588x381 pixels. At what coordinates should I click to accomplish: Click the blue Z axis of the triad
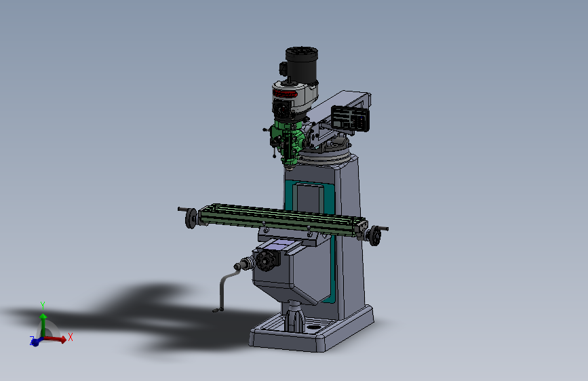[x=35, y=342]
